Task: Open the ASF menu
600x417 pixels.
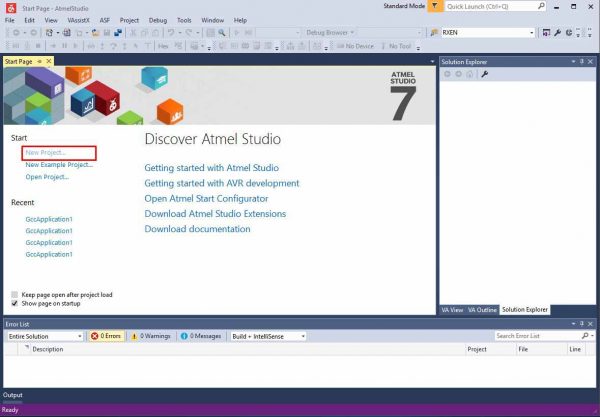Action: click(104, 20)
